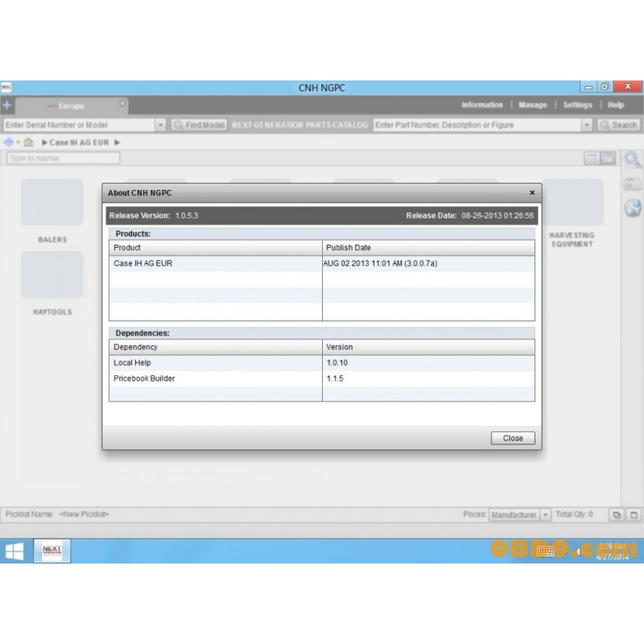644x644 pixels.
Task: Expand the arrow before Case IH AG EUR breadcrumb
Action: coord(44,142)
